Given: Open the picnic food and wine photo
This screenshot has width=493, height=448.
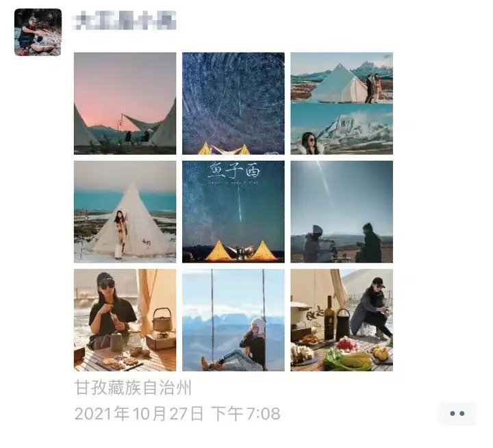Looking at the screenshot, I should 342,320.
